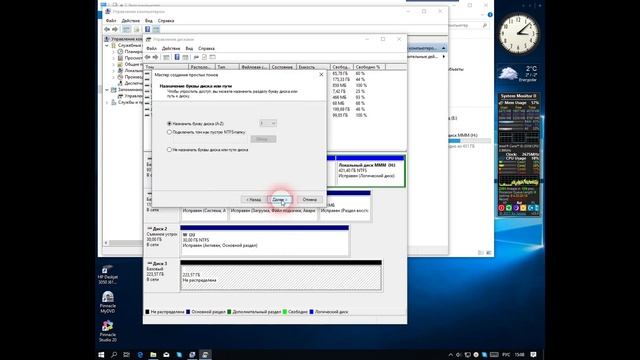
Task: Click 'Емкость' column header
Action: (313, 67)
